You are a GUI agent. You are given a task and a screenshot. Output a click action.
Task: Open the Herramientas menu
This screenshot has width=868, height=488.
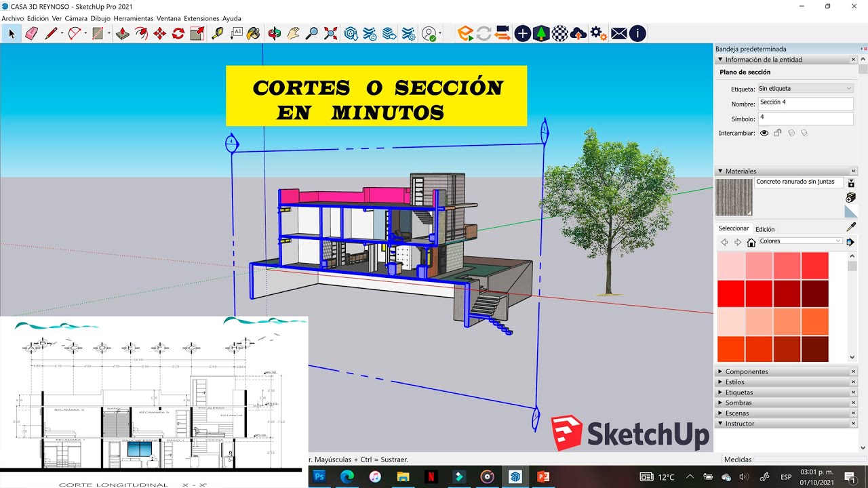click(134, 18)
